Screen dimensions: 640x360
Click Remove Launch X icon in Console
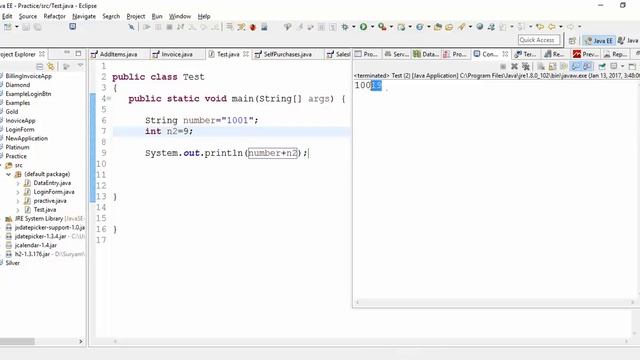514,66
